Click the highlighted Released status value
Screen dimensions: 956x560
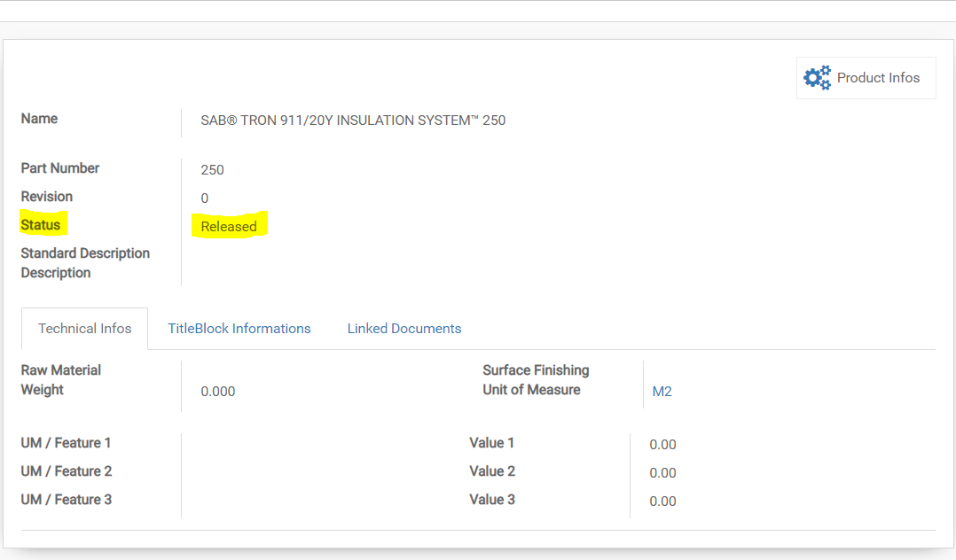(x=229, y=227)
